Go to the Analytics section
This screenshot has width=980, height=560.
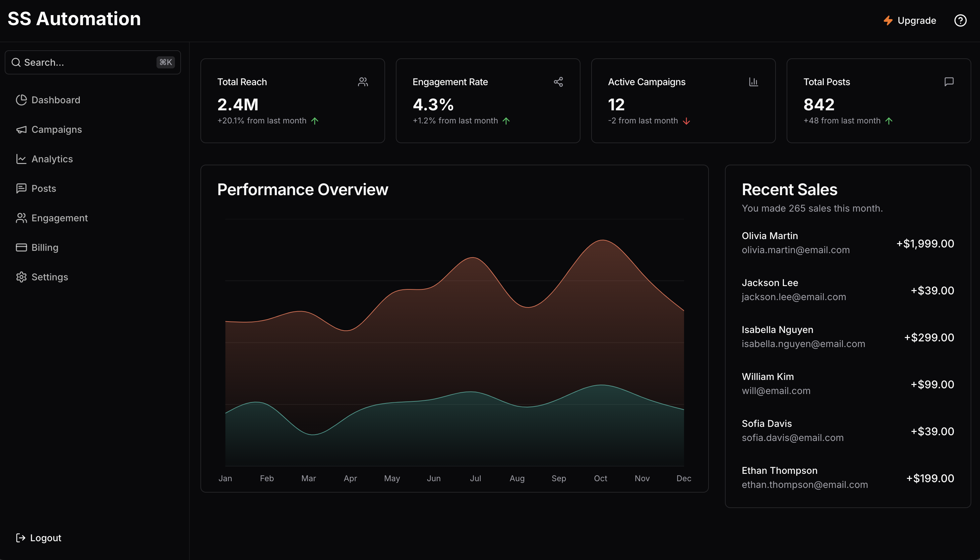coord(52,159)
